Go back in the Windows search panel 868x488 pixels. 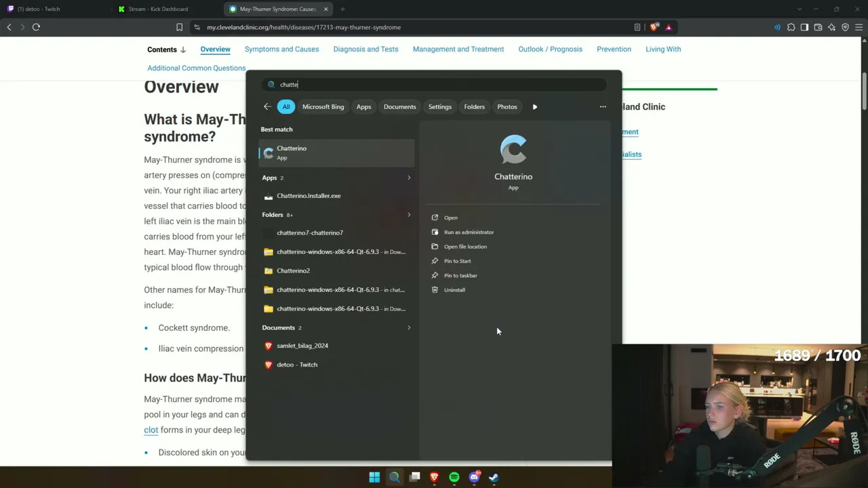267,106
